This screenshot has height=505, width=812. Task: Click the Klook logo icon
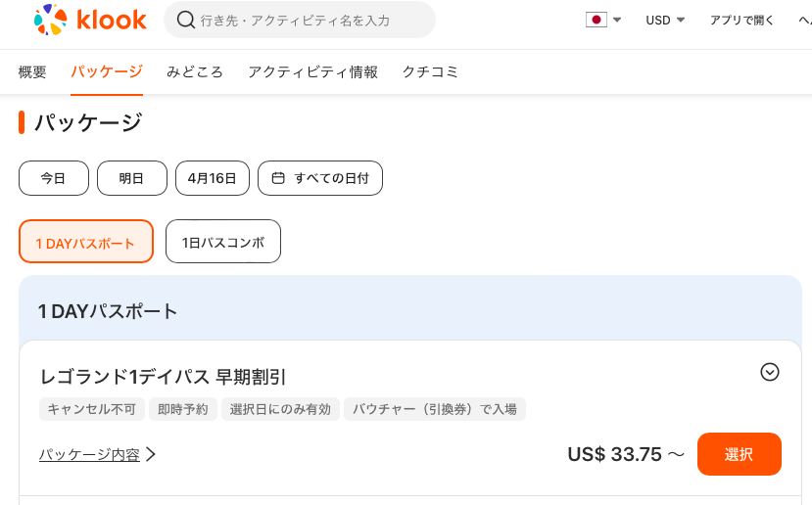pyautogui.click(x=50, y=20)
